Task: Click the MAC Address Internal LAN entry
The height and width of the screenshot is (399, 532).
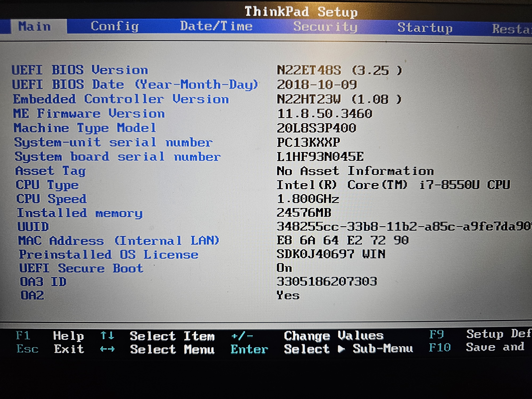Action: pos(119,240)
